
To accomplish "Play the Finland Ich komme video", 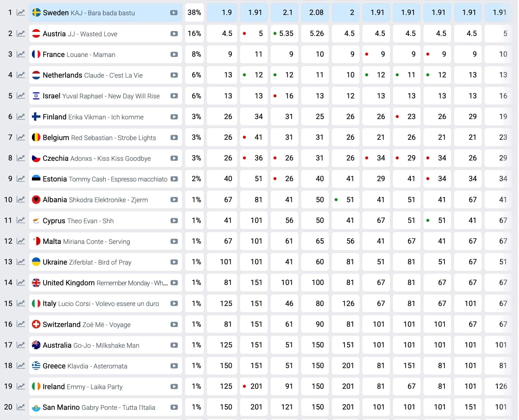I will pyautogui.click(x=174, y=117).
